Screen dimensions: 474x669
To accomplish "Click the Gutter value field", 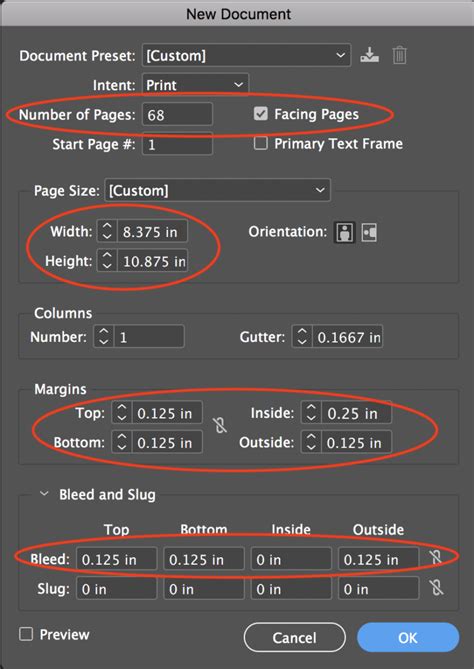I will [x=347, y=337].
